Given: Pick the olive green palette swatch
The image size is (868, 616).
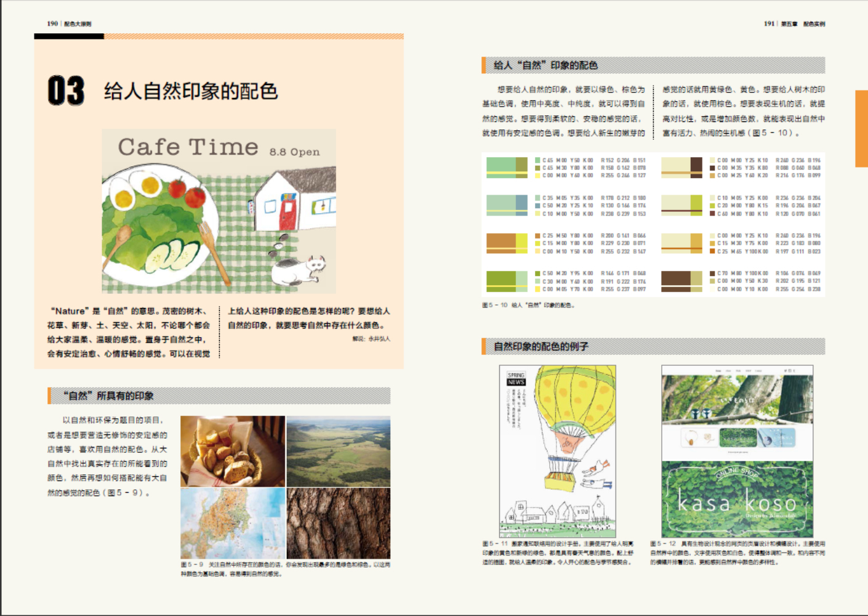Looking at the screenshot, I should click(507, 281).
